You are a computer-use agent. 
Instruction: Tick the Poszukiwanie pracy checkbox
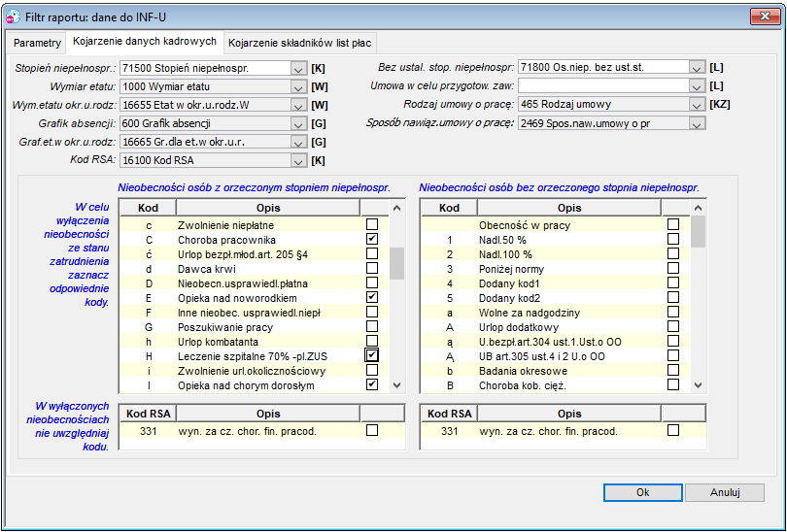(372, 326)
